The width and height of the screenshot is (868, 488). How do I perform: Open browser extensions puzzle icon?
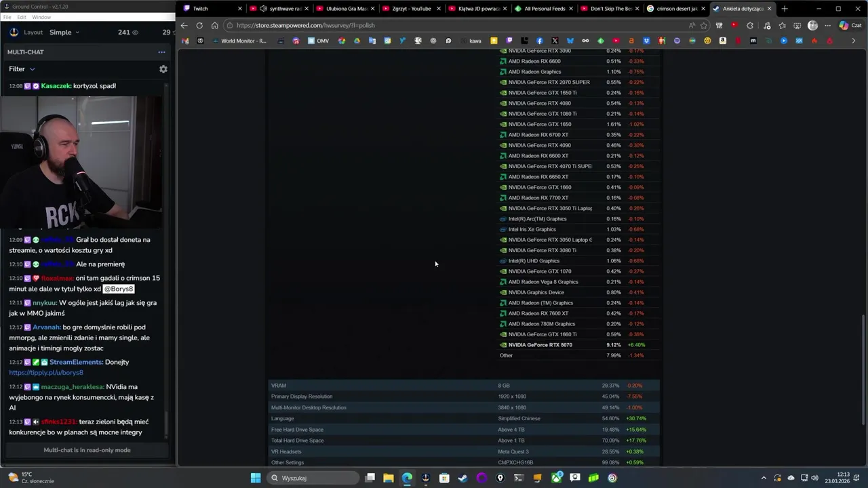tap(750, 25)
